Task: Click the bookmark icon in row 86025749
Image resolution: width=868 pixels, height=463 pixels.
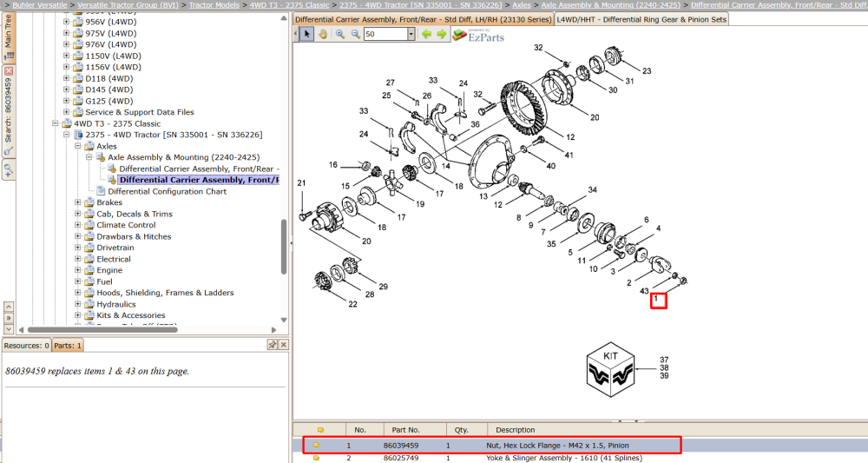Action: point(316,458)
